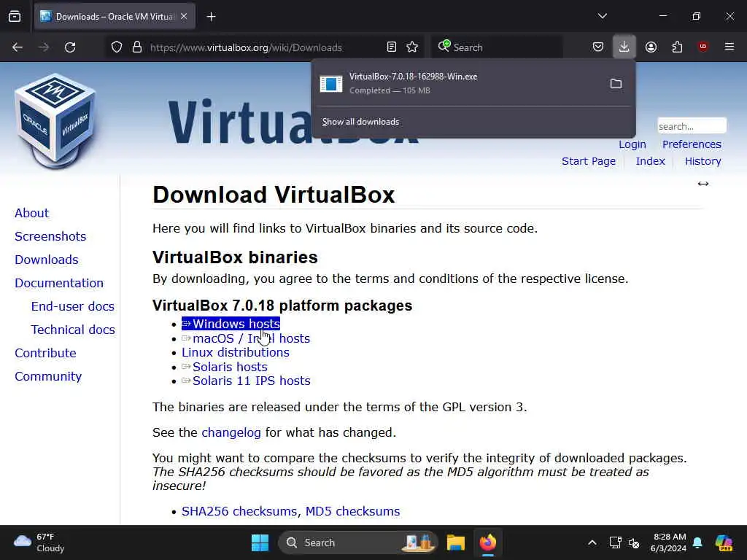Open the changelog link

pyautogui.click(x=231, y=433)
